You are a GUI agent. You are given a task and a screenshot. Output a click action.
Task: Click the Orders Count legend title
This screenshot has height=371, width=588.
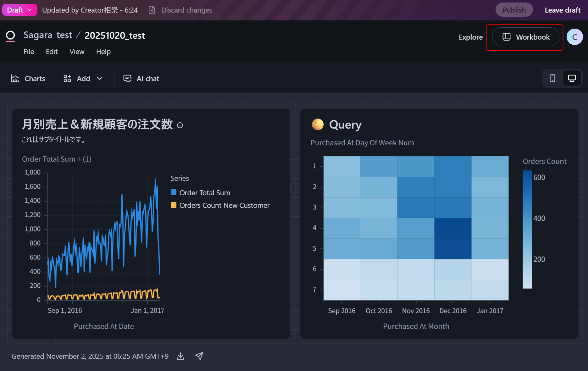(545, 161)
